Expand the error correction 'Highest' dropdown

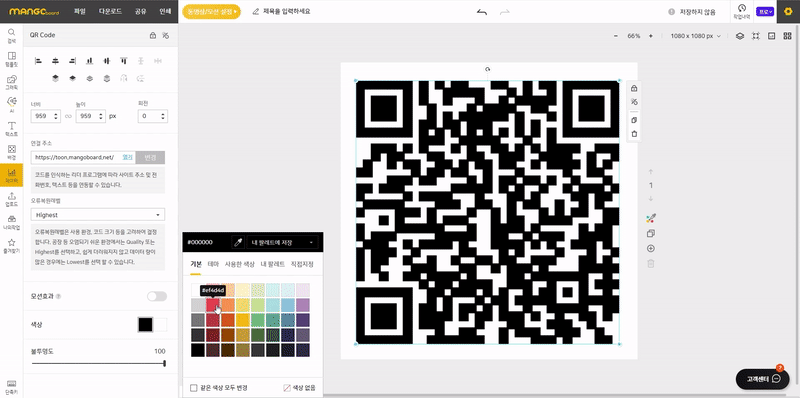(97, 215)
